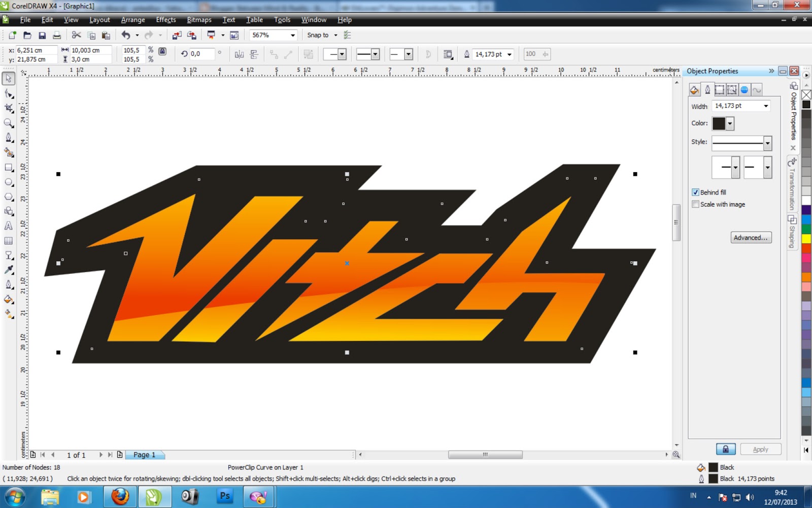This screenshot has height=508, width=812.
Task: Go to the next page arrow
Action: tap(101, 455)
